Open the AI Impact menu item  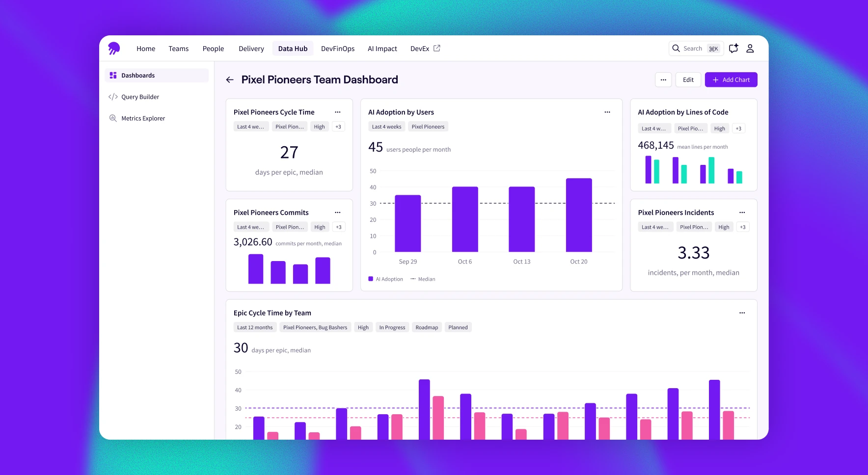pos(382,48)
